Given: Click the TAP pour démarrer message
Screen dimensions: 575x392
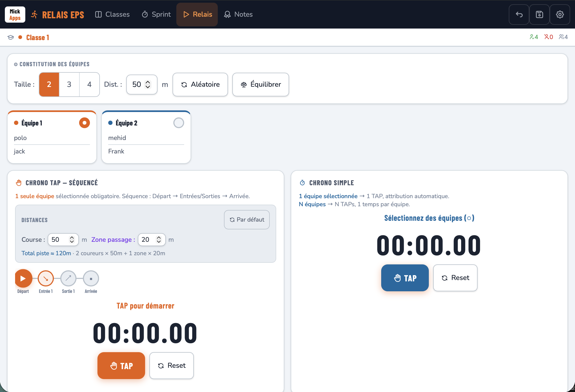Looking at the screenshot, I should pos(145,306).
